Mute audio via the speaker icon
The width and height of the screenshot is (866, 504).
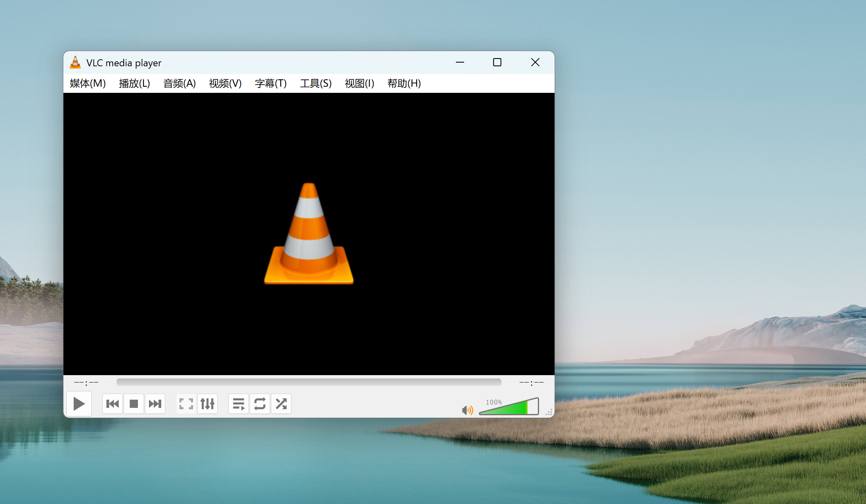point(467,410)
